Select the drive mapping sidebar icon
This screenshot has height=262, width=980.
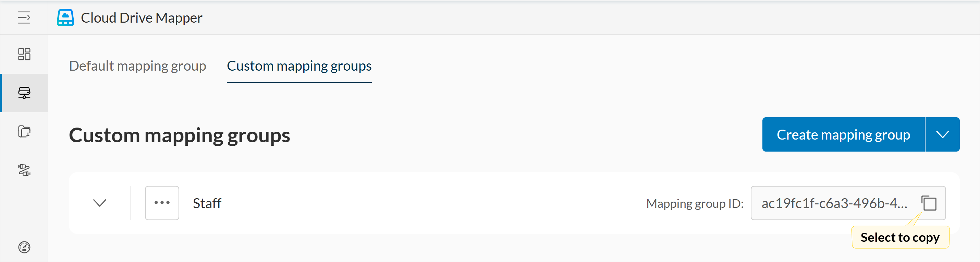click(x=24, y=93)
